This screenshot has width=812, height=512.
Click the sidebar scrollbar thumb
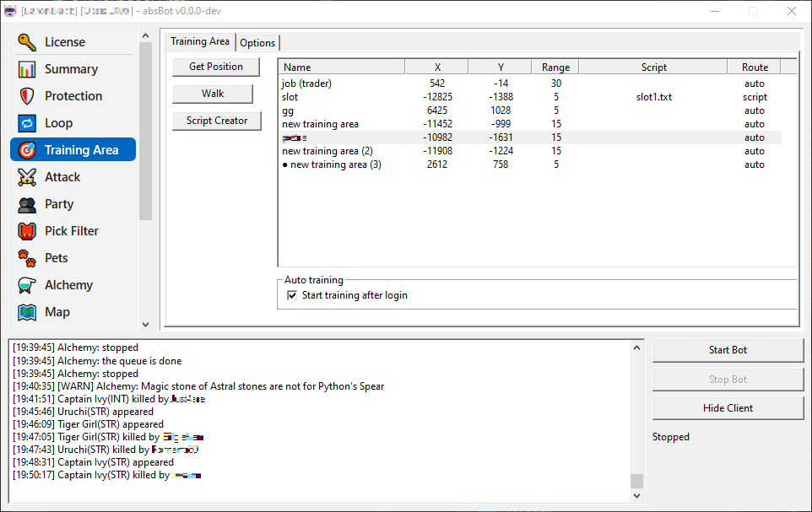pyautogui.click(x=145, y=132)
